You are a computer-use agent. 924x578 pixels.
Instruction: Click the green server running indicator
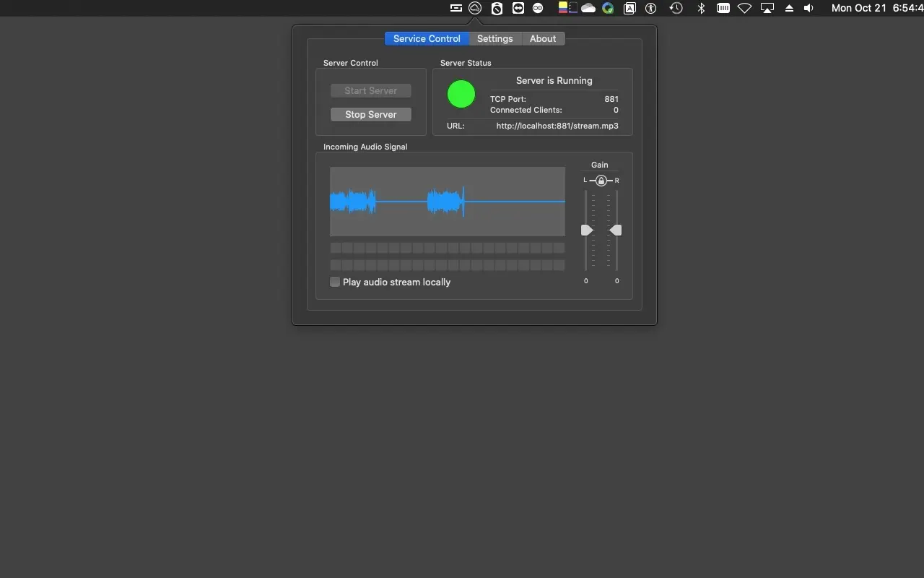point(461,94)
